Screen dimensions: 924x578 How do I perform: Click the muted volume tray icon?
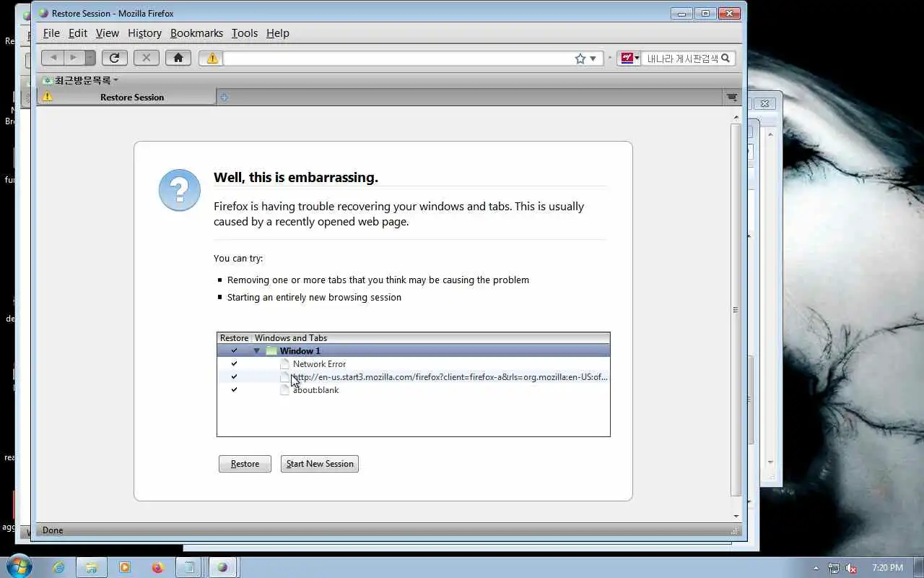[852, 568]
